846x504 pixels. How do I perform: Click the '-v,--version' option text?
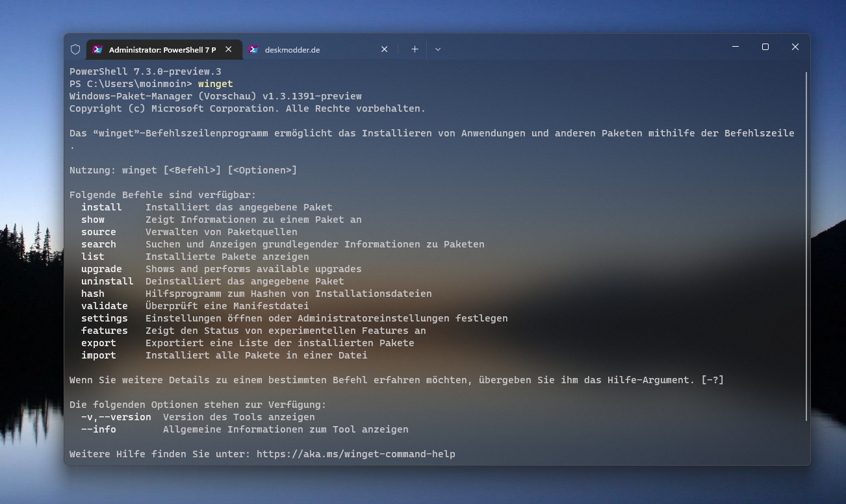point(116,417)
